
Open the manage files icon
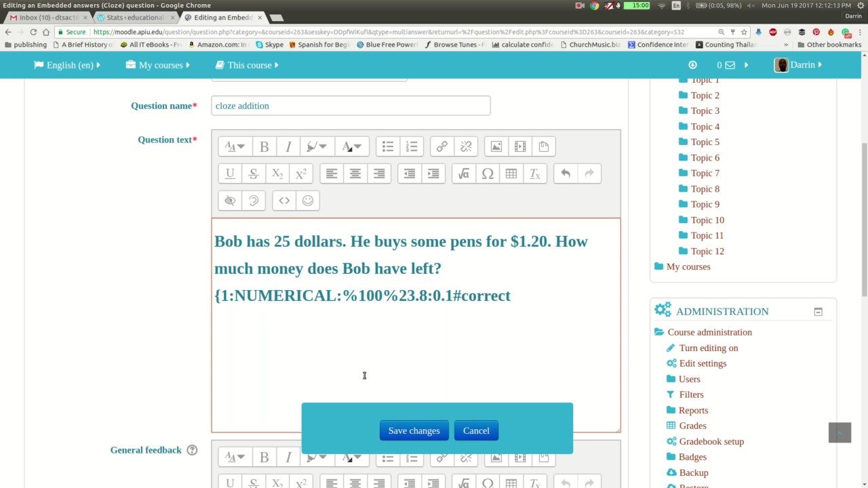[544, 146]
